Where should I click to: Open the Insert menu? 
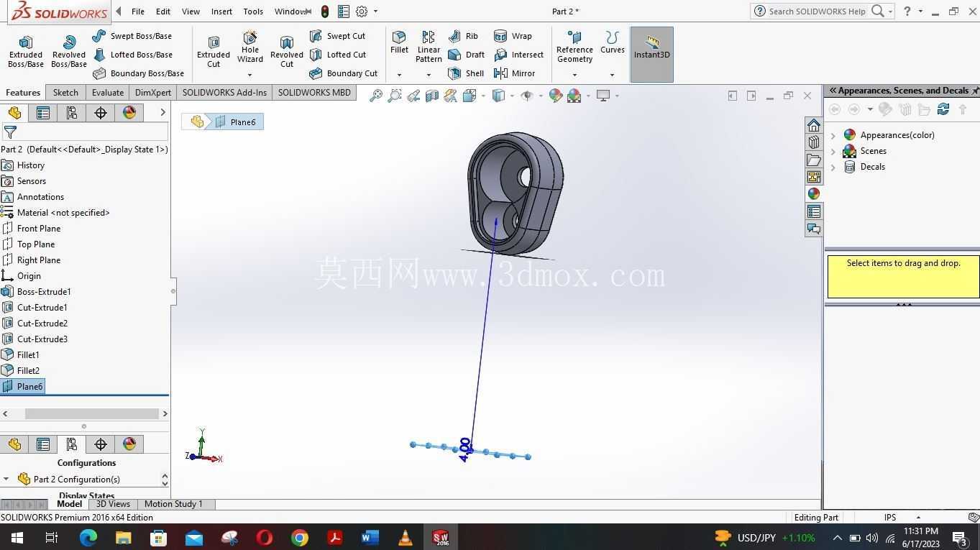coord(221,12)
